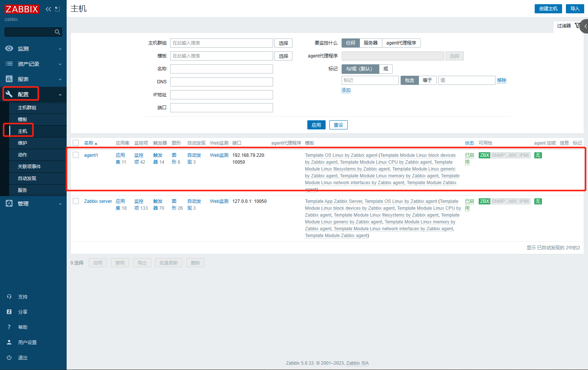Toggle sidebar hide icon beside the collapse arrows
Viewport: 588px width, 370px height.
pyautogui.click(x=58, y=9)
